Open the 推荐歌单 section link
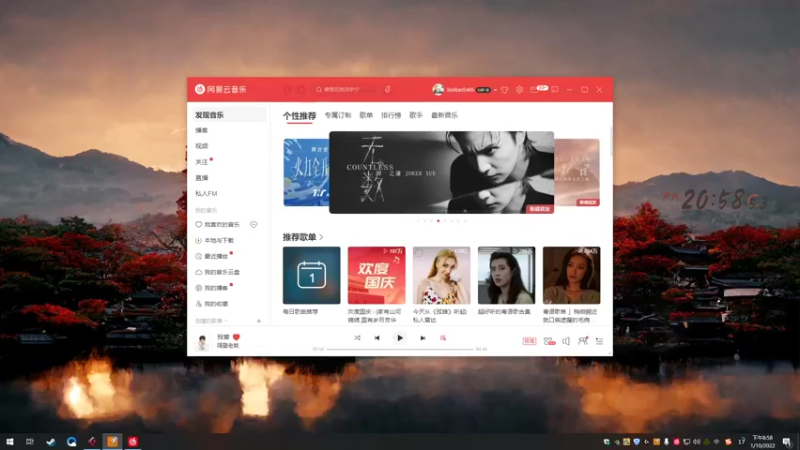 coord(303,237)
